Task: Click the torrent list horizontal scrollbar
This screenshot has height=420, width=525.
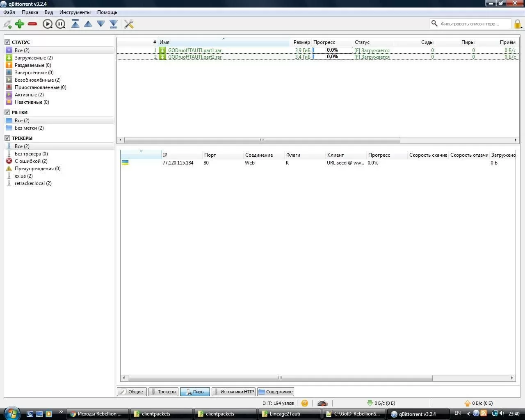Action: [262, 140]
